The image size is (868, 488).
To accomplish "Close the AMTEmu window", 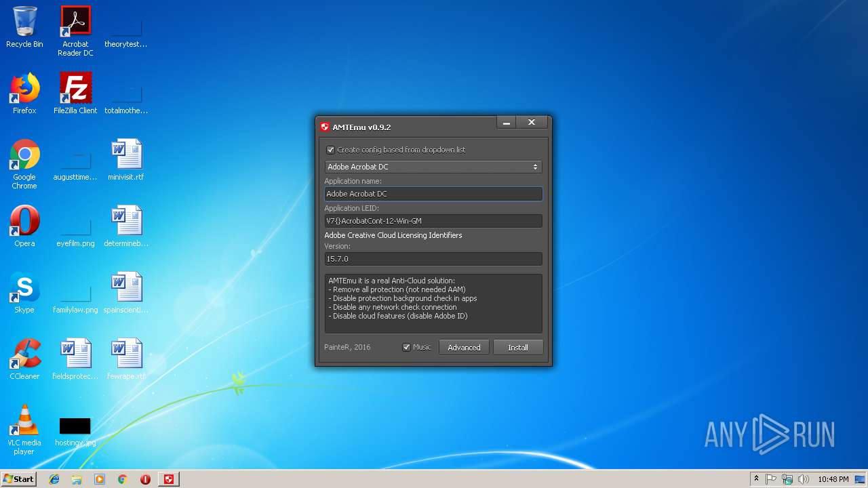I will pos(532,123).
